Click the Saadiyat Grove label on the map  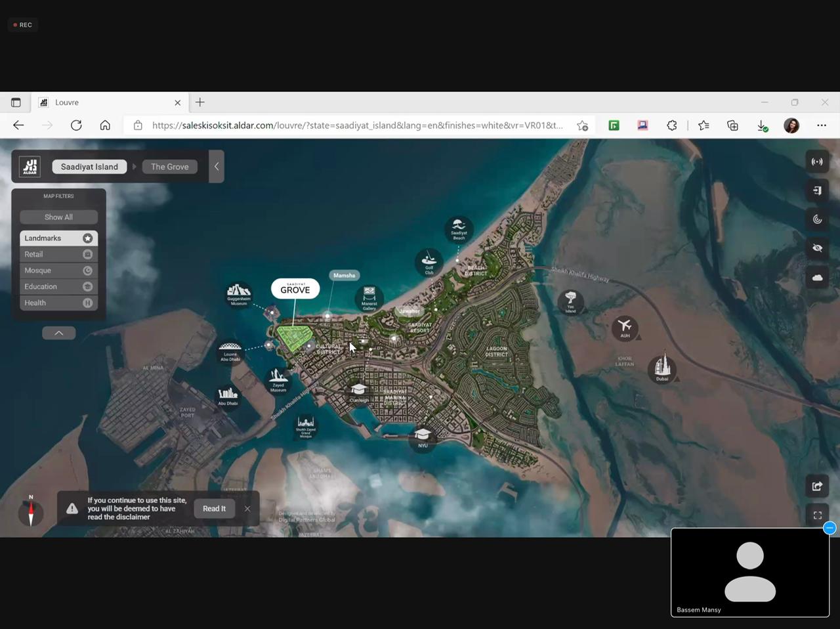[x=295, y=289]
